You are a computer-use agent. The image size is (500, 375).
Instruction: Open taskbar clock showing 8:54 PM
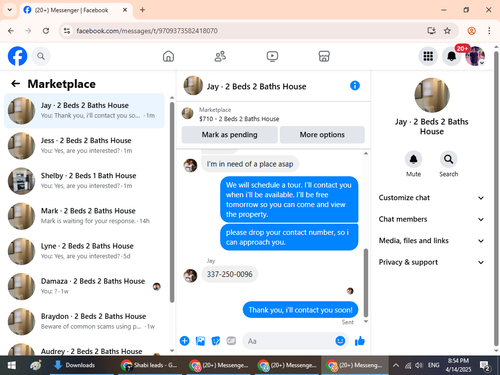click(458, 365)
